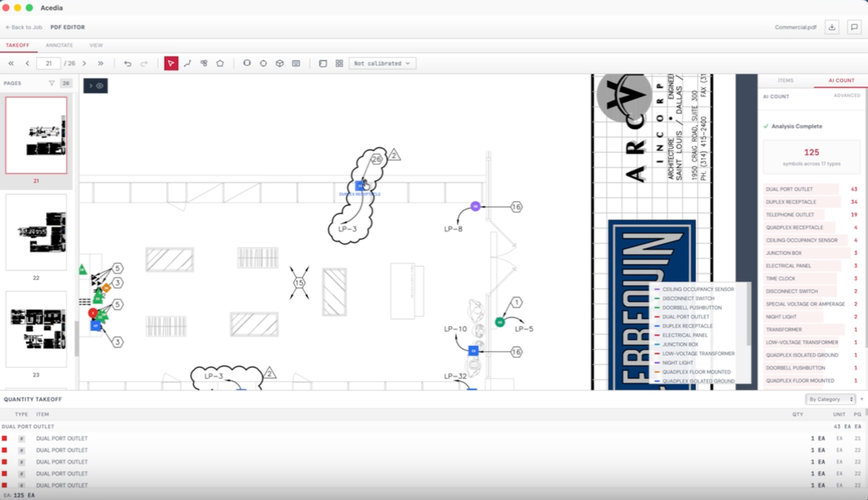Click the pages filter funnel icon

click(52, 83)
